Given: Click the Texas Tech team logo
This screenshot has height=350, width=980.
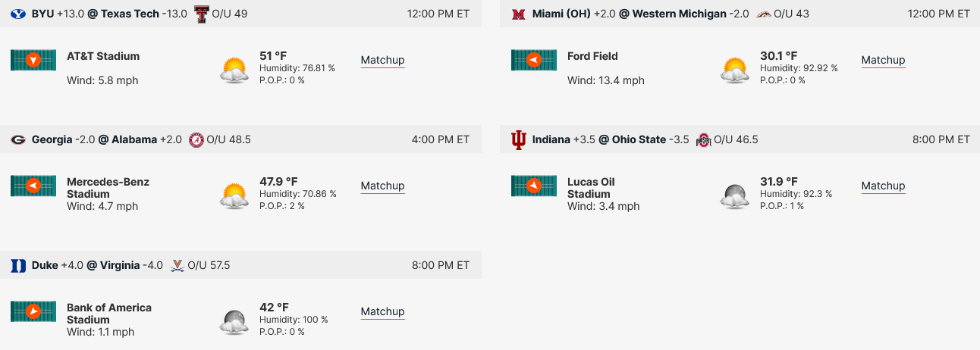Looking at the screenshot, I should [x=201, y=14].
